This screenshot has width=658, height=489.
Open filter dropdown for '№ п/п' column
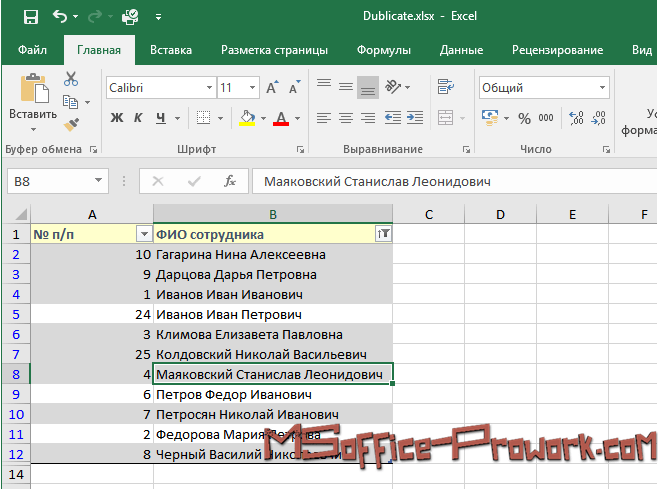coord(143,233)
